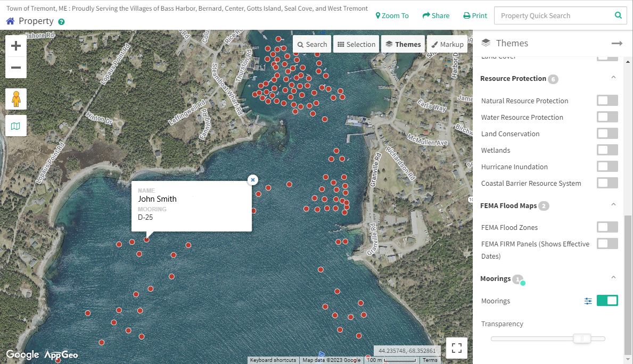Open the Markup tab

click(x=447, y=44)
